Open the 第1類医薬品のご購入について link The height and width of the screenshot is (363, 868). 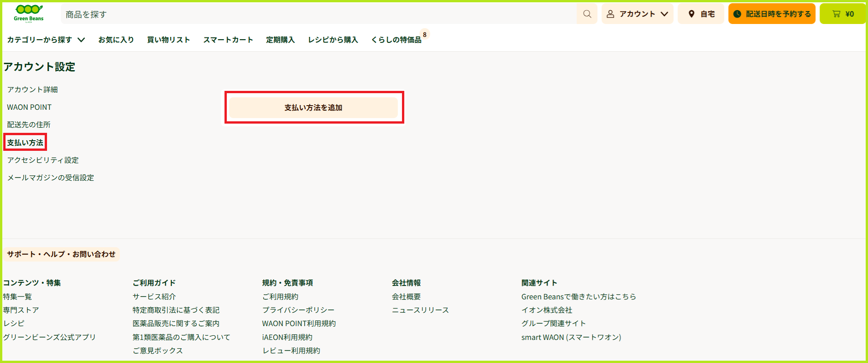pos(181,337)
